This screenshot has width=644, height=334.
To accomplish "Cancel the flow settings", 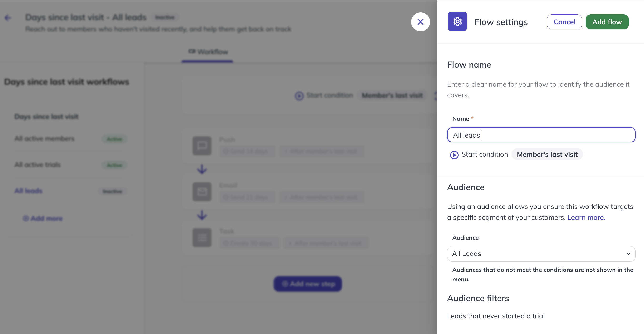I will click(x=564, y=22).
